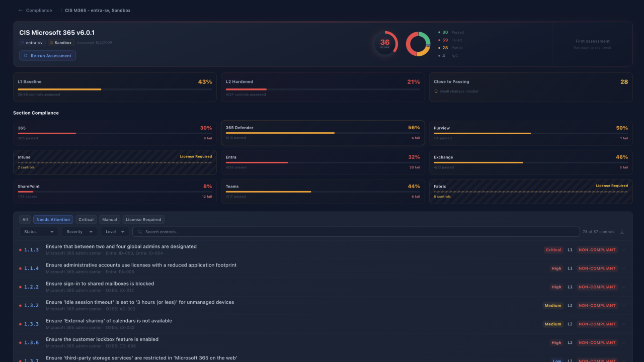The image size is (644, 362).
Task: Focus the Search controls input field
Action: [x=356, y=232]
